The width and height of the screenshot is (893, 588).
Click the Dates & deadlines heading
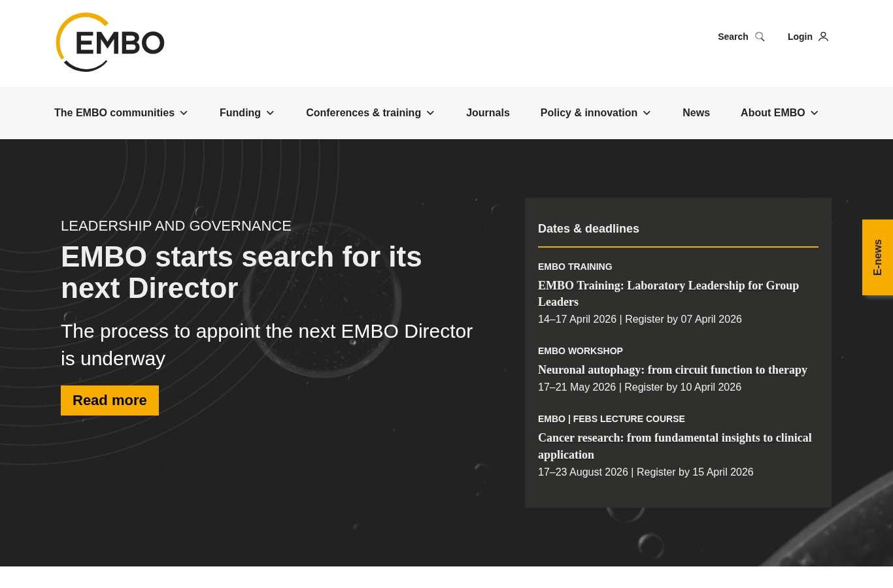588,229
